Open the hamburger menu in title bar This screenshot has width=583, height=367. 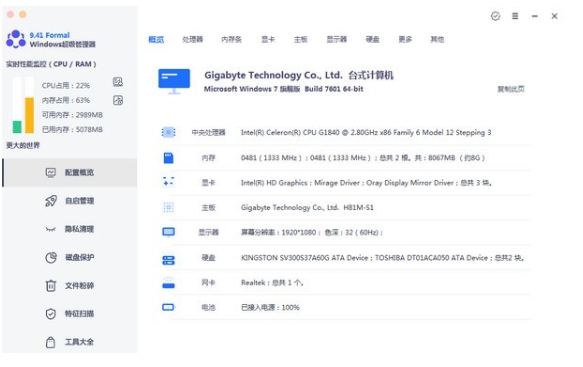[515, 16]
